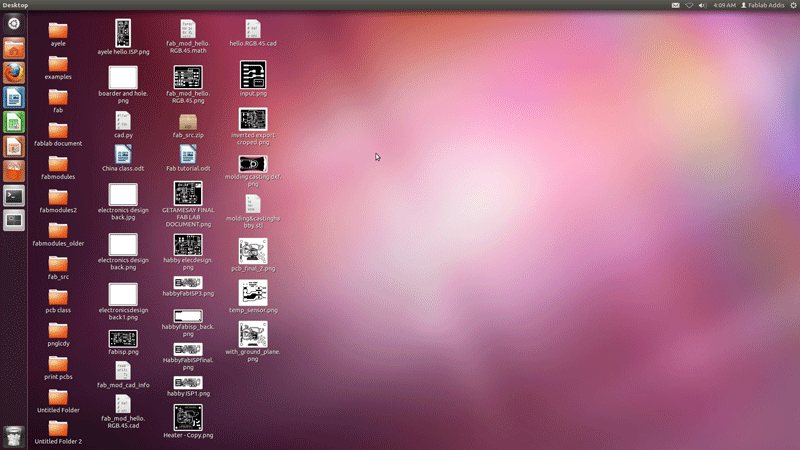The height and width of the screenshot is (450, 800).
Task: Select the print pcbs folder
Action: tap(58, 364)
